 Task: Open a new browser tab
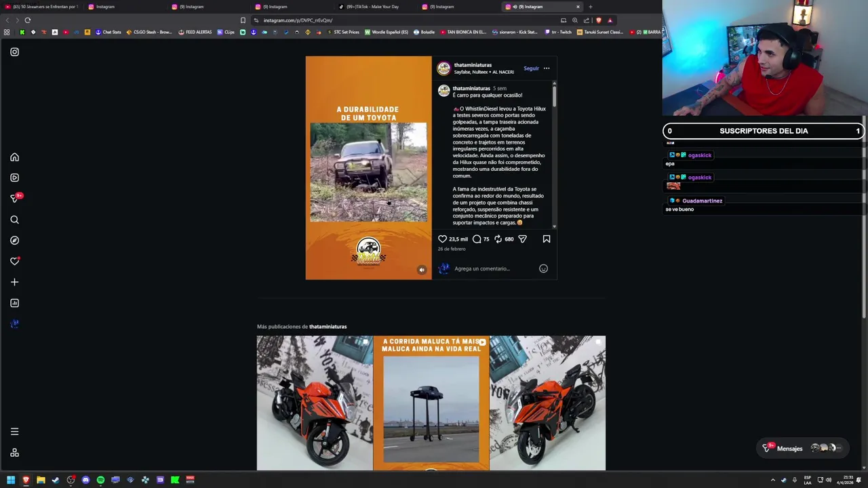point(590,7)
